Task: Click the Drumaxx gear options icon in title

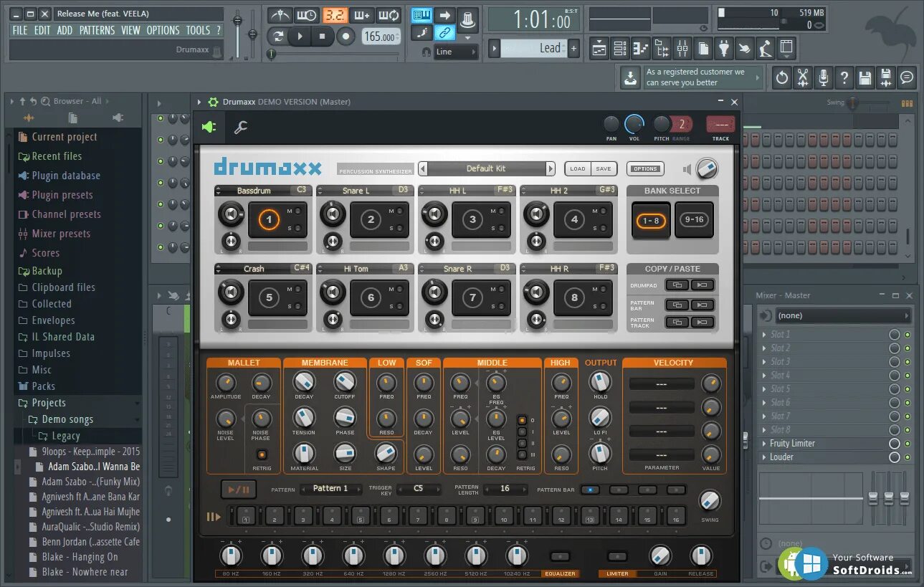Action: point(213,102)
